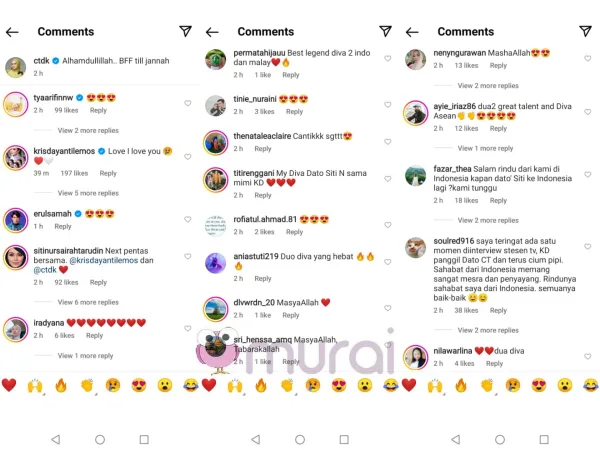
Task: Tap the back arrow in the left Comments panel
Action: (x=12, y=32)
